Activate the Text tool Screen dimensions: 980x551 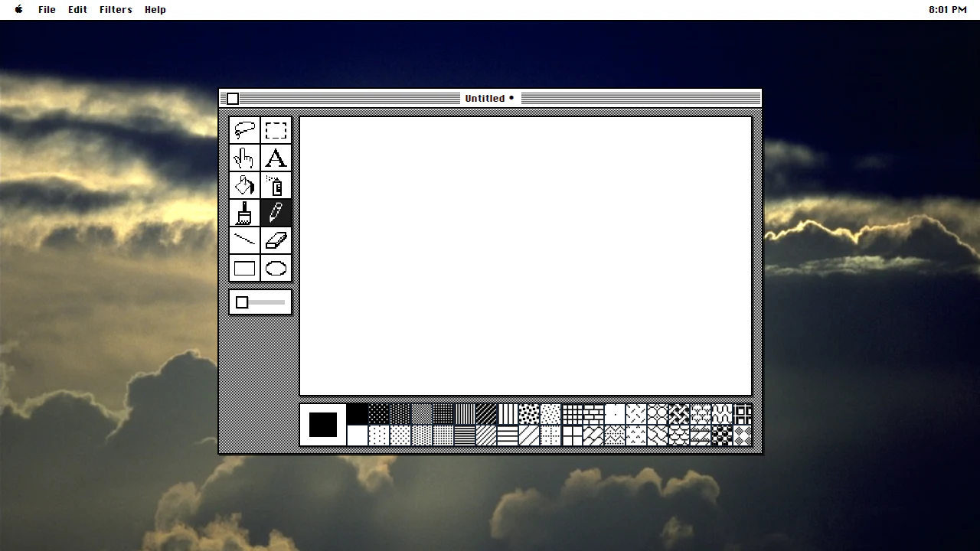pyautogui.click(x=276, y=158)
